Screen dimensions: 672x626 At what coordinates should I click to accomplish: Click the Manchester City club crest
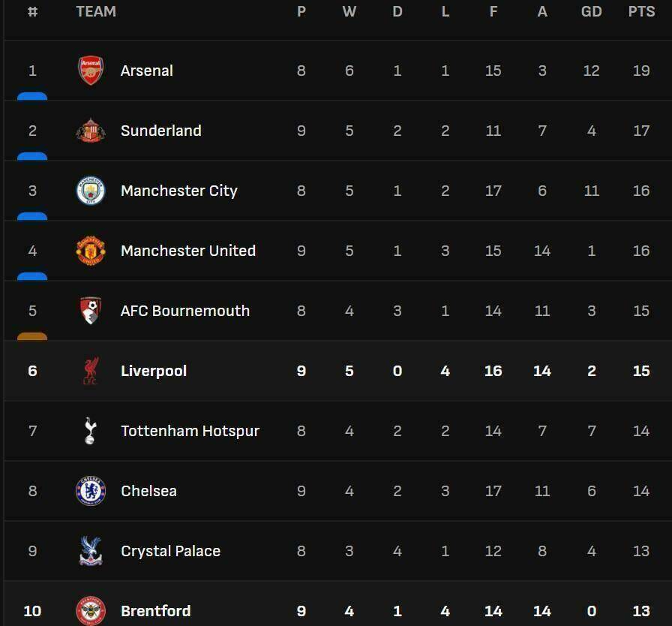tap(91, 191)
